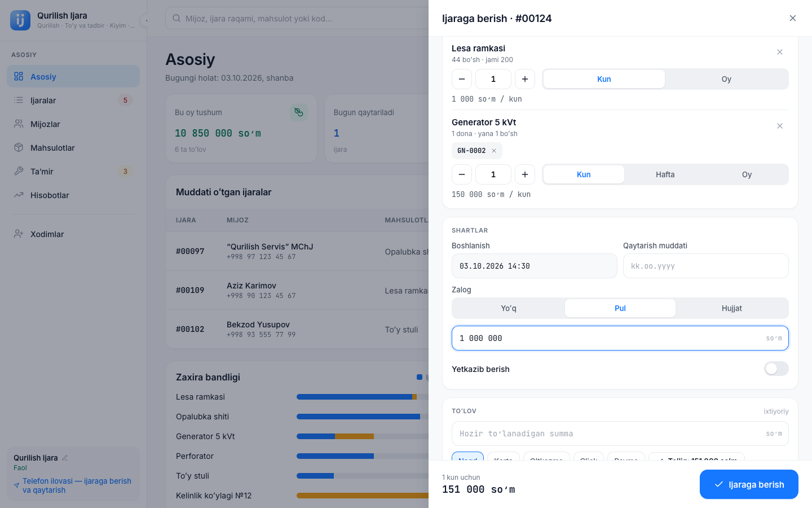Decrease Generator 5 kVt duration
Screen dimensions: 812x508
[462, 174]
